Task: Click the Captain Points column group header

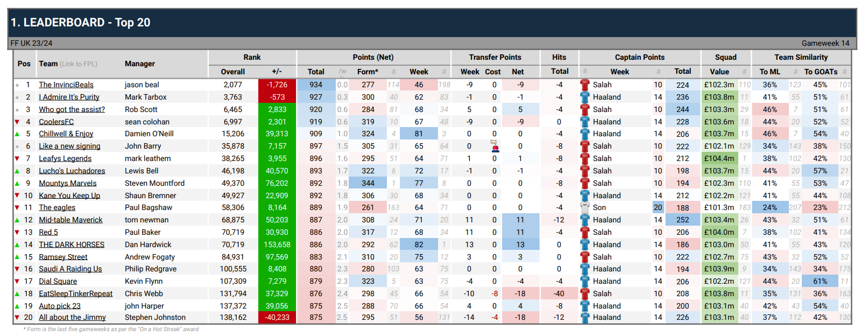Action: pyautogui.click(x=639, y=57)
